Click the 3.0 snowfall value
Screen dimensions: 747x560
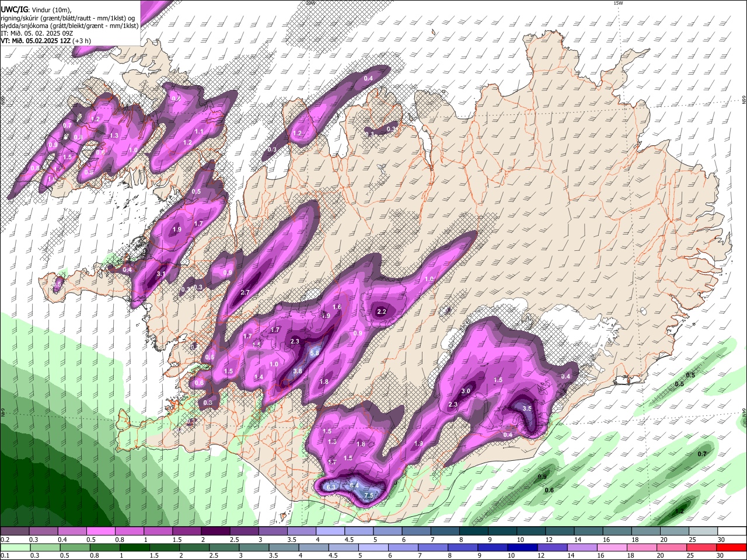pos(466,391)
